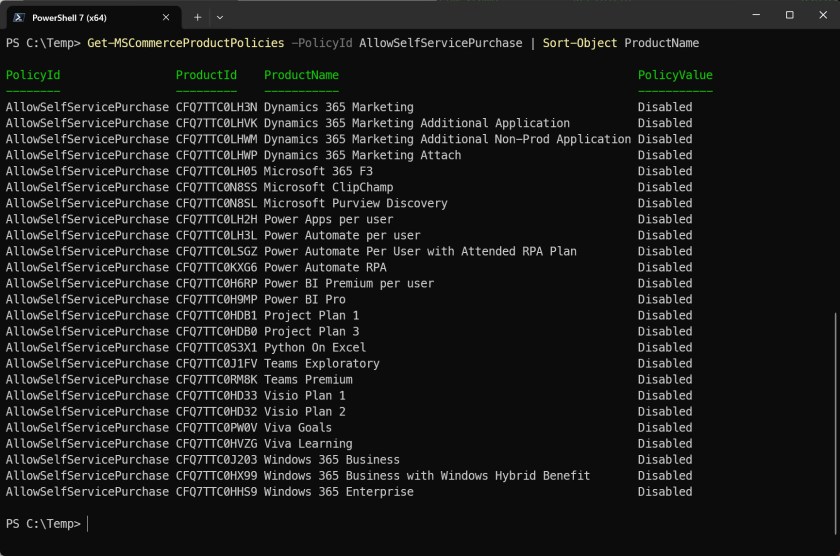Click 'Project Plan 1' product name

coord(311,316)
